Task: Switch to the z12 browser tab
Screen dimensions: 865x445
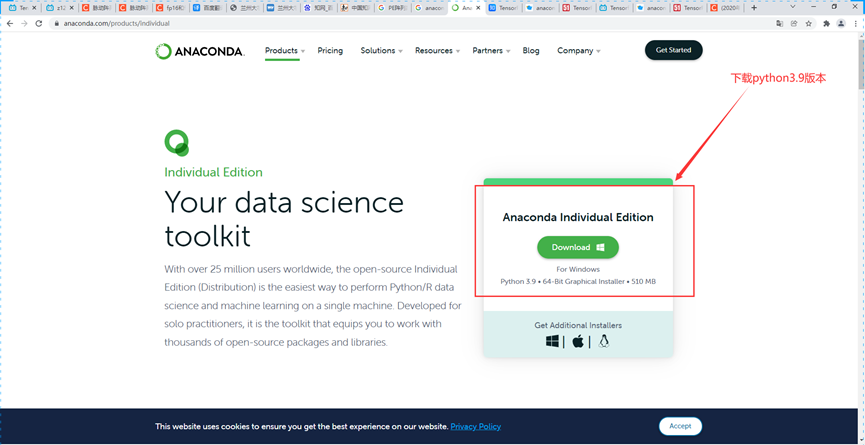Action: (x=59, y=8)
